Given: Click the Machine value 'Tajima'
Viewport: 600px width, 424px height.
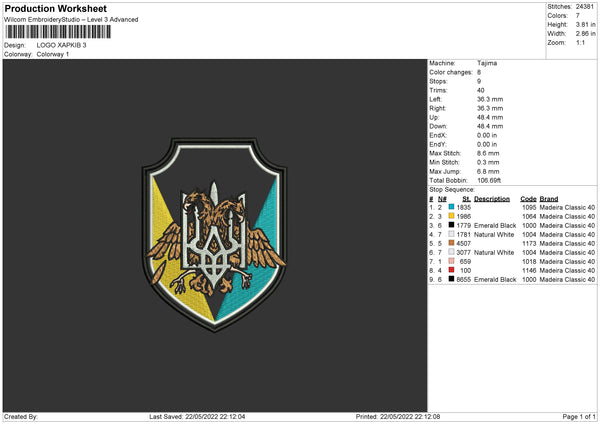Looking at the screenshot, I should pos(487,63).
